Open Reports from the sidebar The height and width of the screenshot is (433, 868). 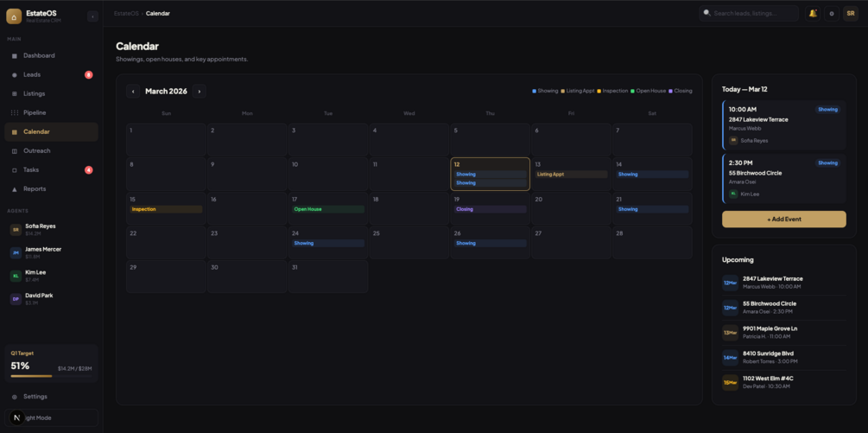pyautogui.click(x=52, y=188)
